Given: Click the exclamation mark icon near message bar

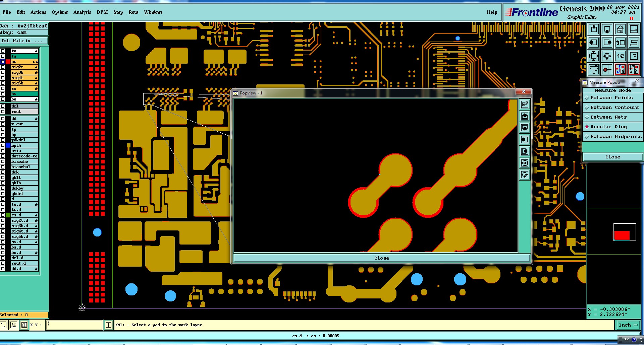Looking at the screenshot, I should 109,325.
